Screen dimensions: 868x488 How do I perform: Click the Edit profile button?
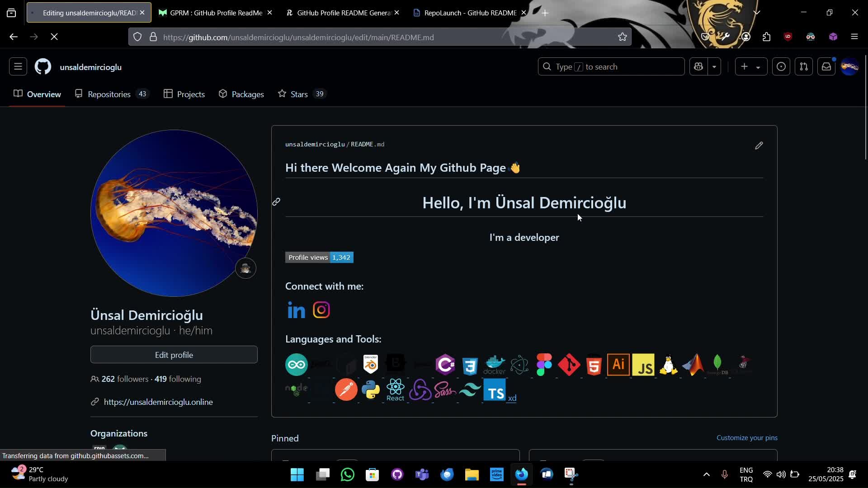click(174, 355)
